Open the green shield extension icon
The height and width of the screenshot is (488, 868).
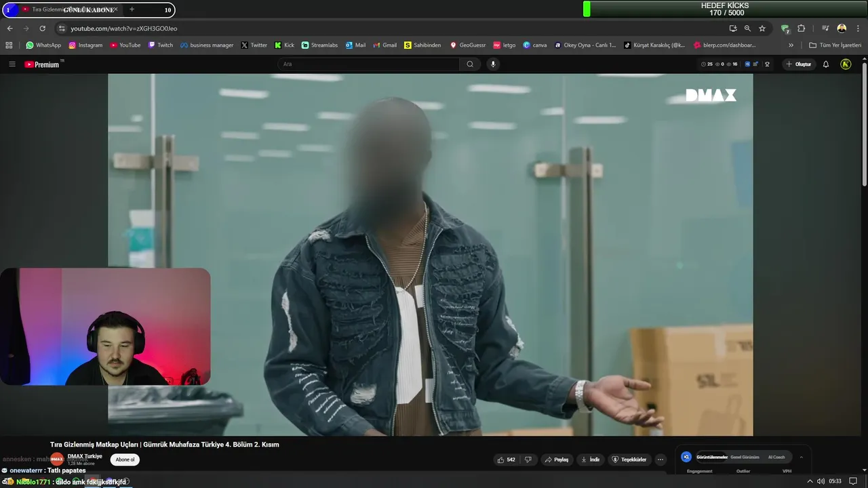[x=785, y=28]
